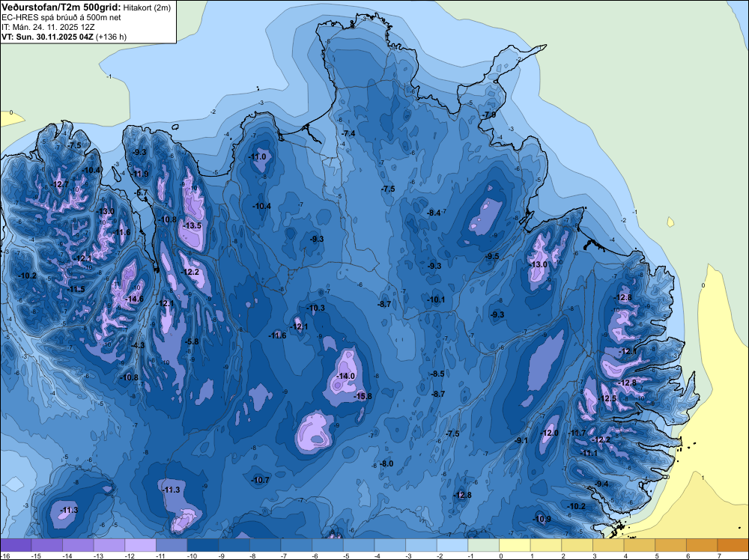Select the -9.5 temperature value
The width and height of the screenshot is (749, 560).
pyautogui.click(x=492, y=256)
